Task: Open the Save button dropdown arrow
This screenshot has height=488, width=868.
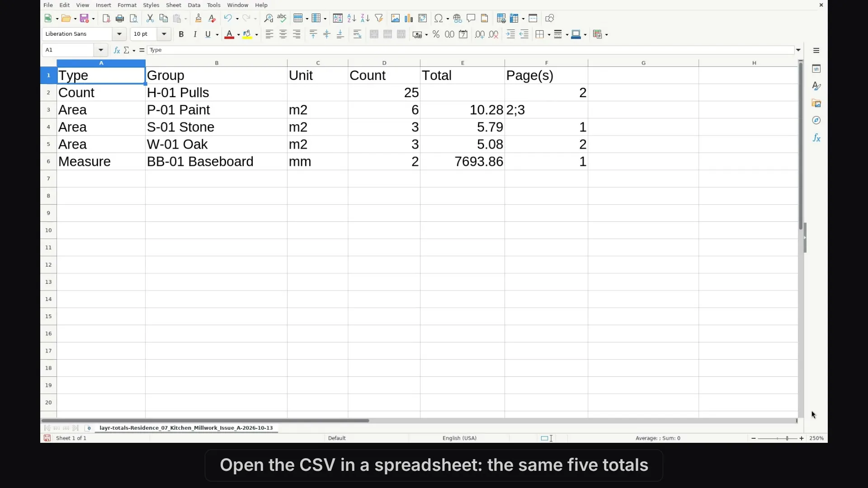Action: click(x=93, y=19)
